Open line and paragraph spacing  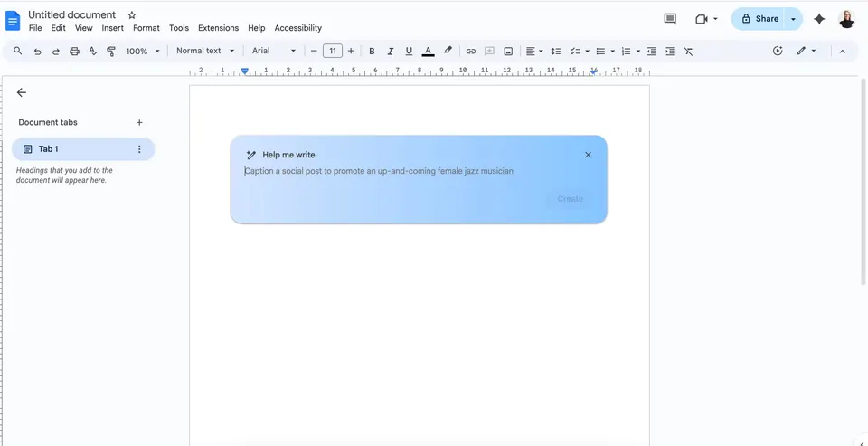(x=556, y=51)
